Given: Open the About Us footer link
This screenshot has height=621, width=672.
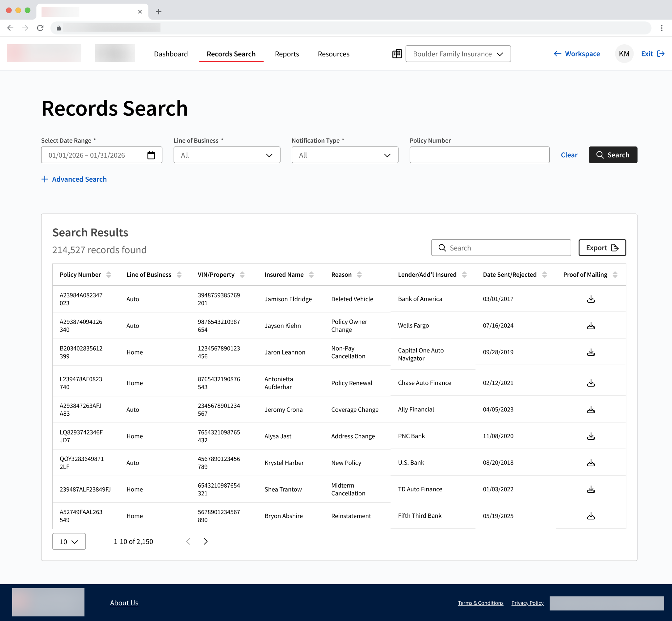Looking at the screenshot, I should coord(124,603).
